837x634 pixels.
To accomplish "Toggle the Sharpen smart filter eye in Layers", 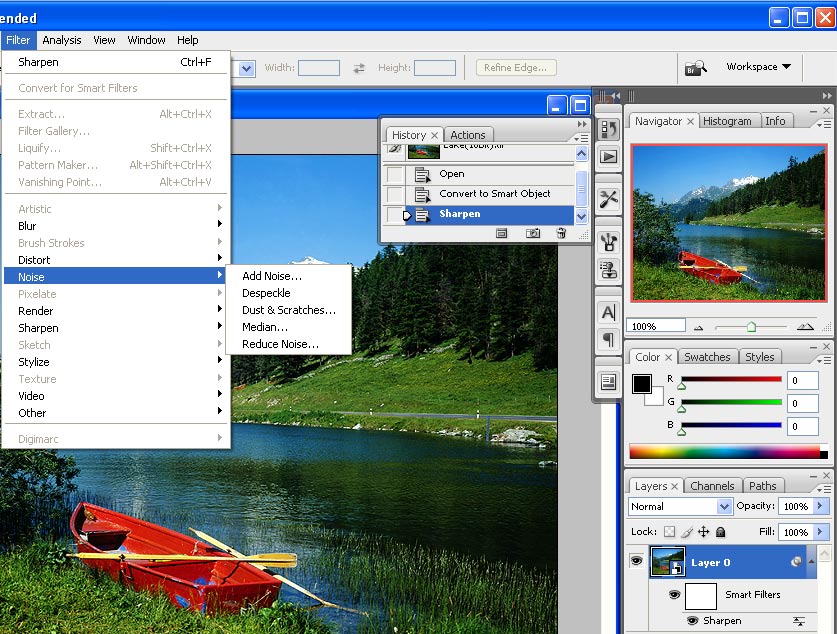I will coord(692,620).
